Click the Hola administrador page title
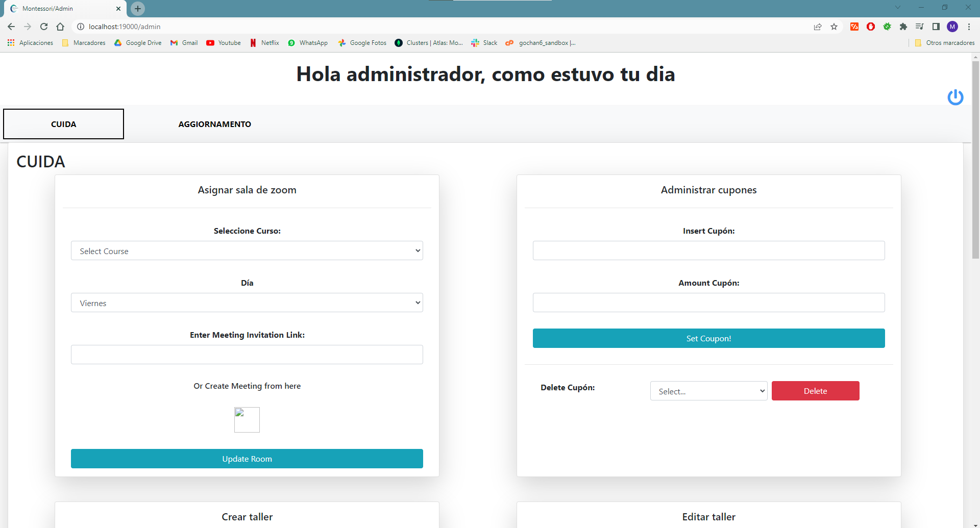The width and height of the screenshot is (980, 528). click(x=485, y=74)
